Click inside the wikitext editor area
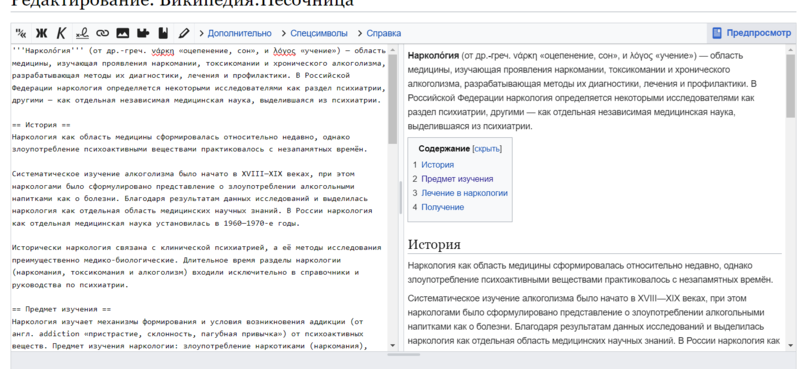This screenshot has height=369, width=800. coord(199,198)
